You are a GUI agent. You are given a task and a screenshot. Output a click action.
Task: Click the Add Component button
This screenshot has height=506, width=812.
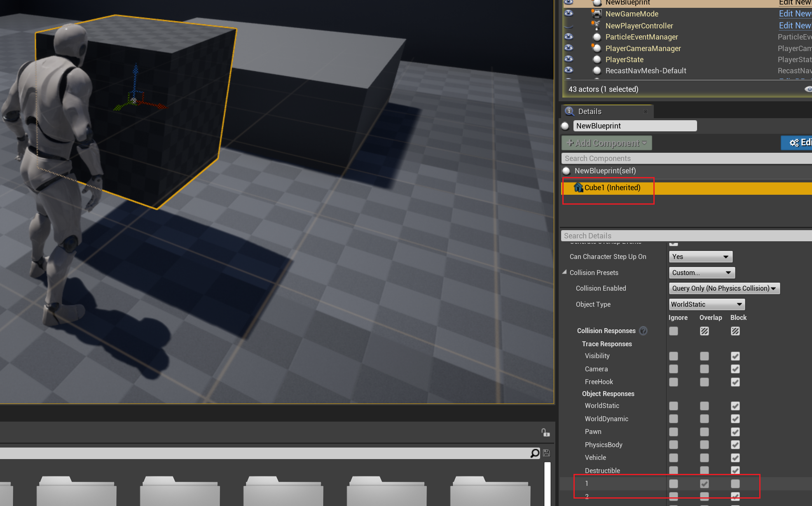(606, 143)
